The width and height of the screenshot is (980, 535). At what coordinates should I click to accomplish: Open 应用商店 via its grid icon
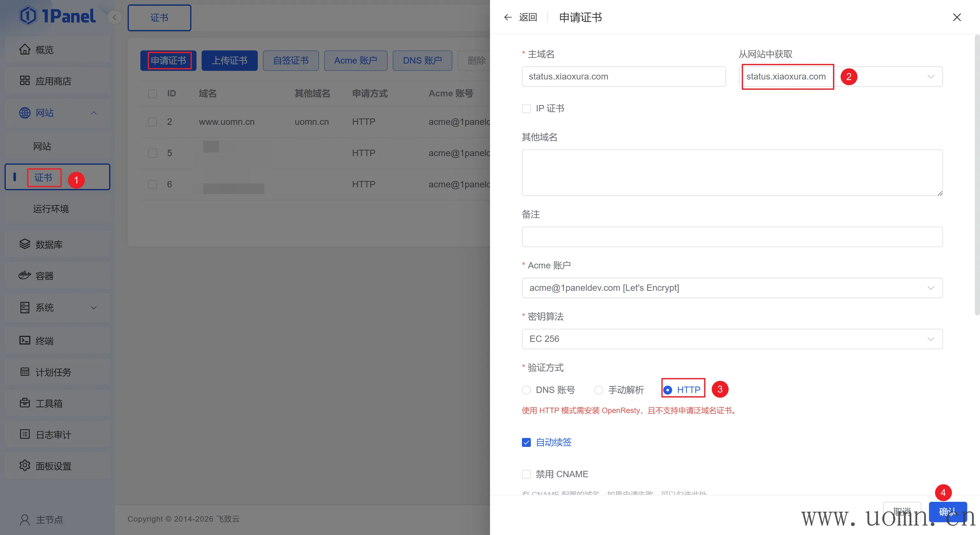click(25, 81)
